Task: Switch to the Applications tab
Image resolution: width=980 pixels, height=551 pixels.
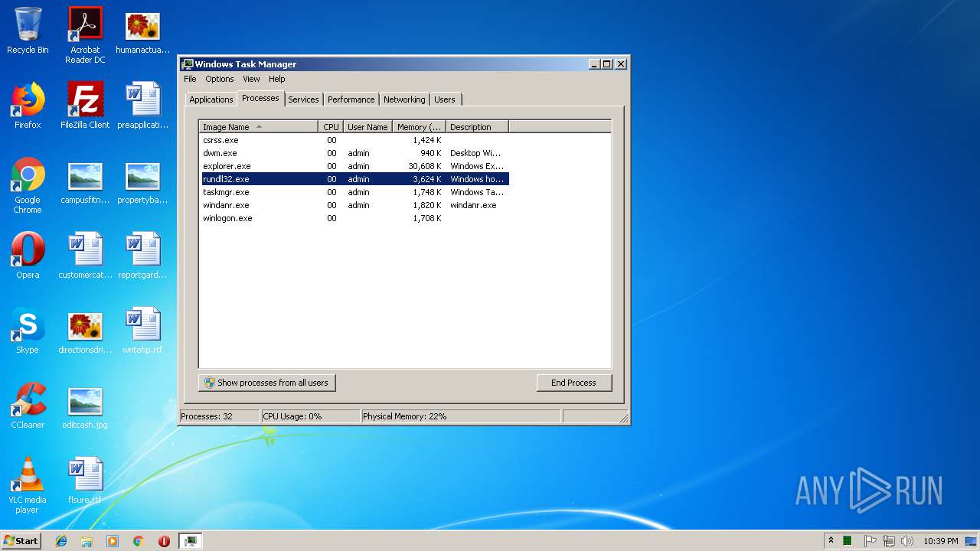Action: point(211,99)
